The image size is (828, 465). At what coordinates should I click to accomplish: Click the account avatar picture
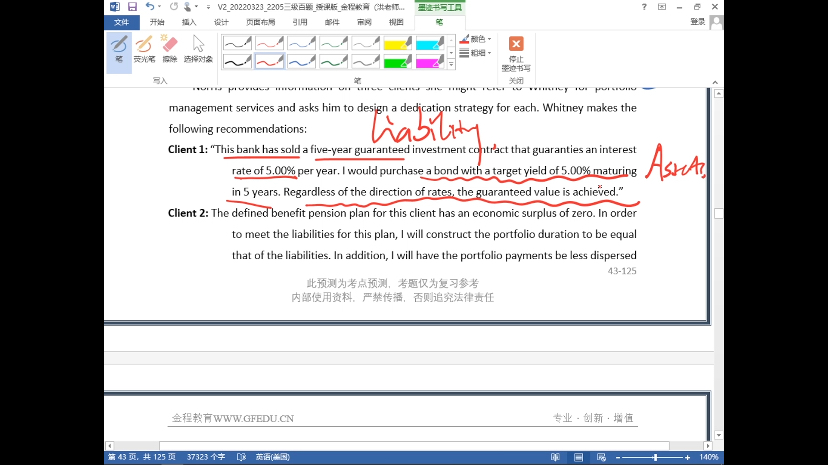(x=716, y=22)
